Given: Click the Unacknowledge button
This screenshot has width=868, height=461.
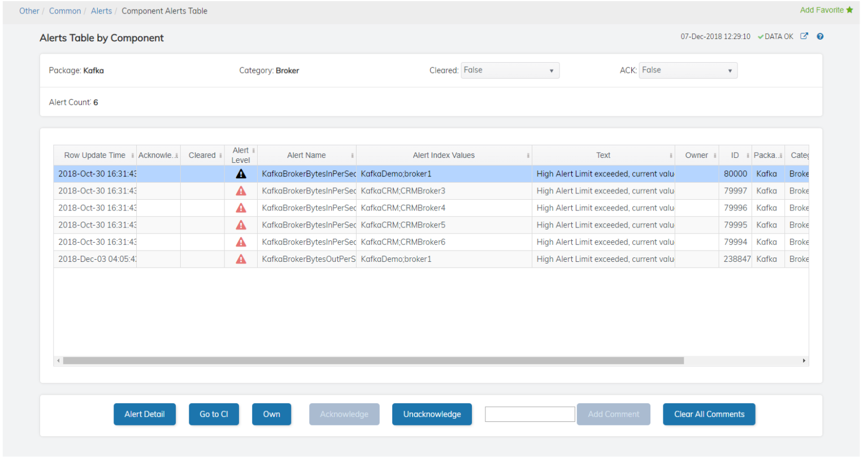Looking at the screenshot, I should click(432, 414).
